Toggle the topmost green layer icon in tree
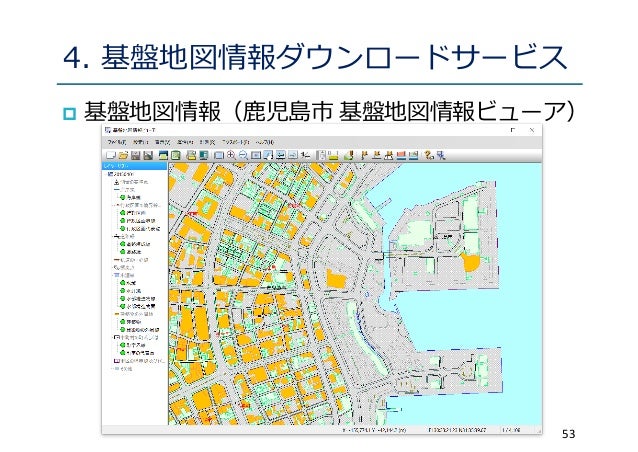638x452 pixels. 120,198
